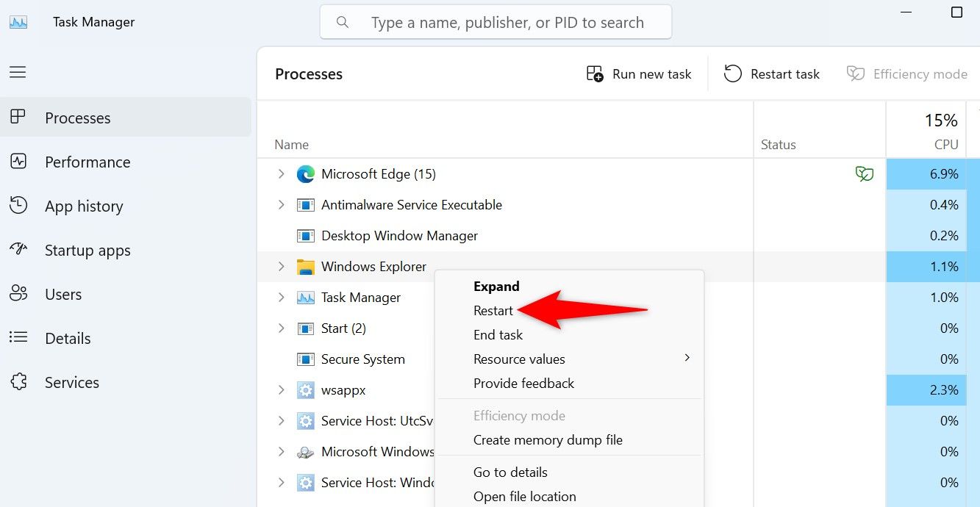Choose Restart from the context menu
This screenshot has height=507, width=980.
point(493,311)
